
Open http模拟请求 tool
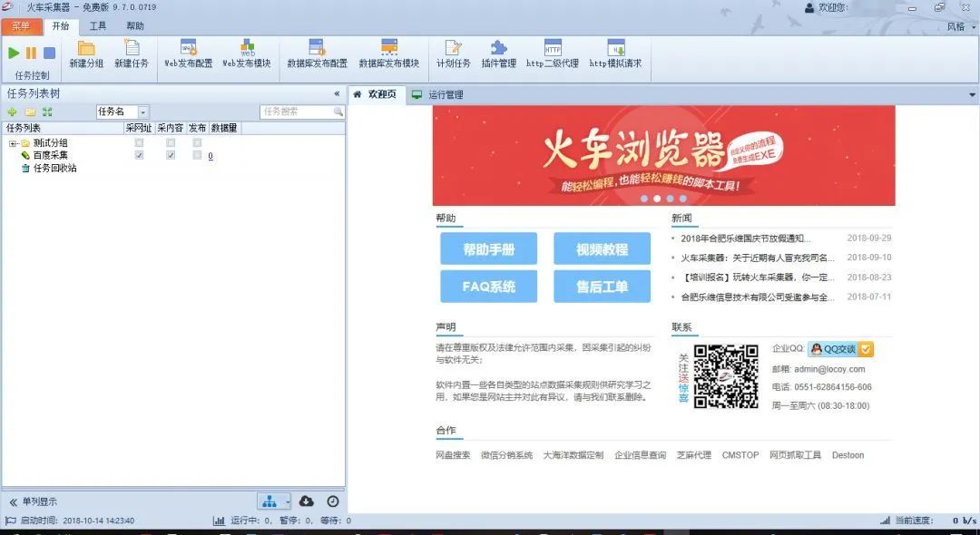coord(615,54)
